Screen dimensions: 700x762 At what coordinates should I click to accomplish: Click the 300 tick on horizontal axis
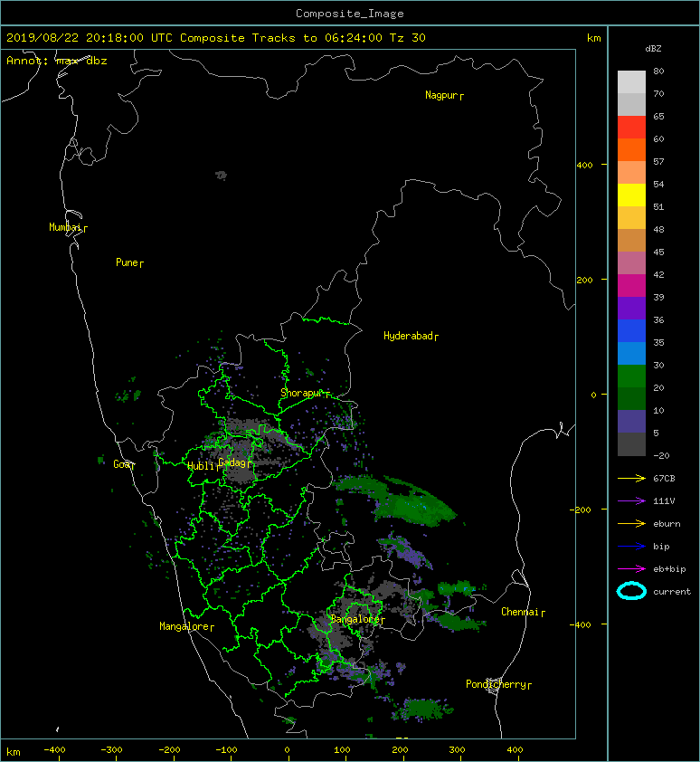point(457,750)
